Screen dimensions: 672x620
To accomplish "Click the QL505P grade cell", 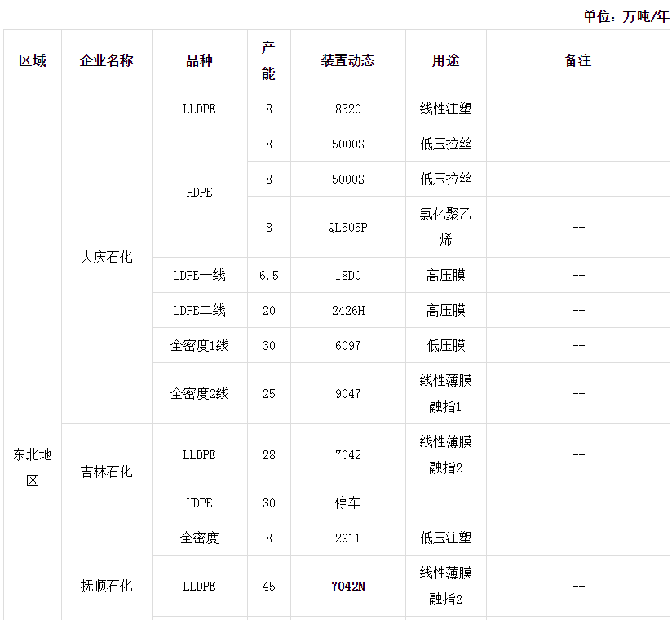I will (x=348, y=228).
